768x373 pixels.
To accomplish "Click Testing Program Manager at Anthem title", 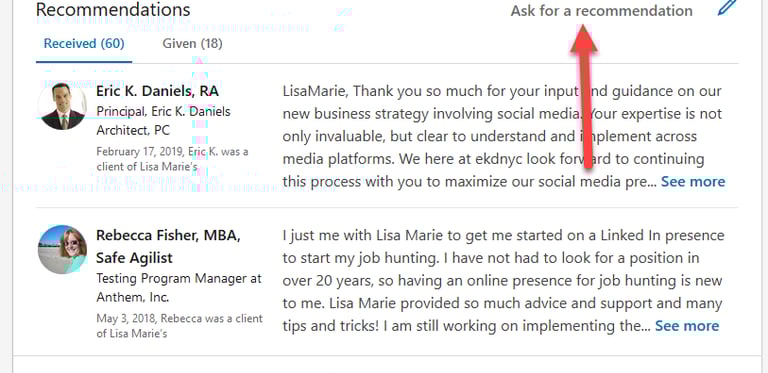I will [x=179, y=288].
